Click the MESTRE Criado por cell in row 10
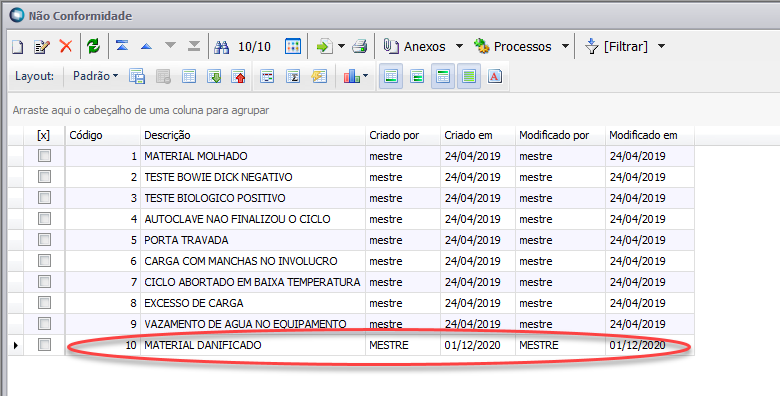The width and height of the screenshot is (780, 396). [x=403, y=345]
